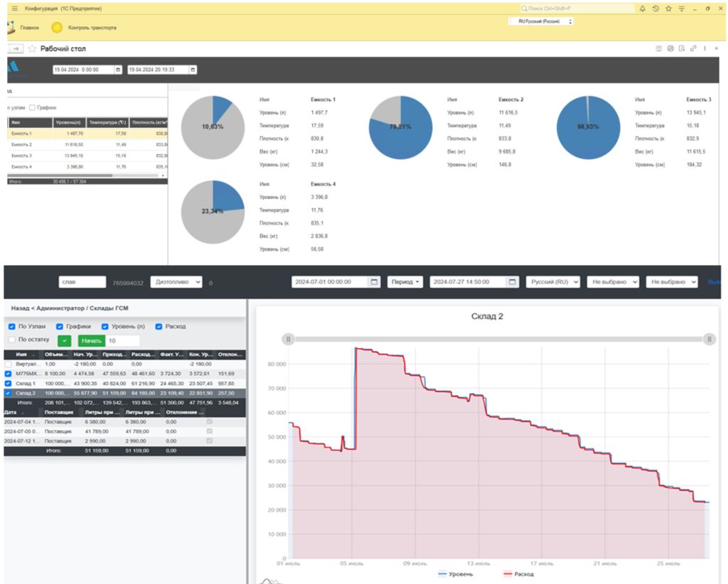Add Рабочий стол to favorites star
The width and height of the screenshot is (728, 584).
tap(32, 49)
